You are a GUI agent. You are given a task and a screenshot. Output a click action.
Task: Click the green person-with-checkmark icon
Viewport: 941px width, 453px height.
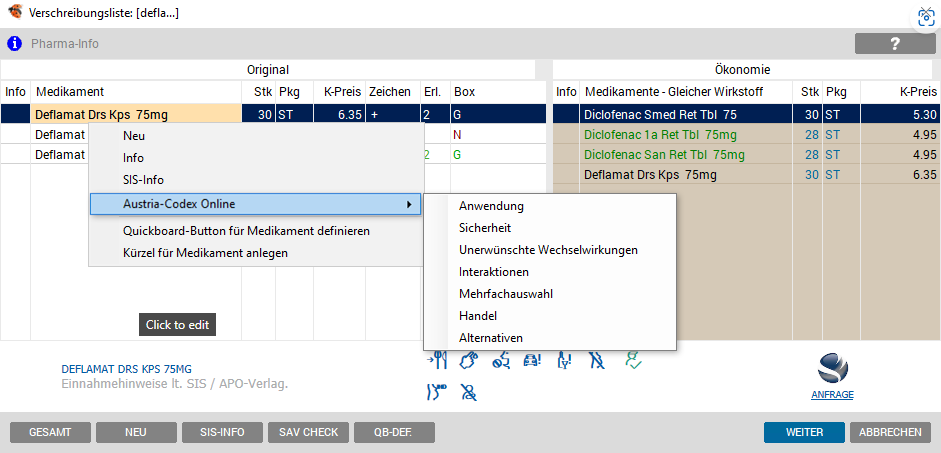(x=633, y=359)
